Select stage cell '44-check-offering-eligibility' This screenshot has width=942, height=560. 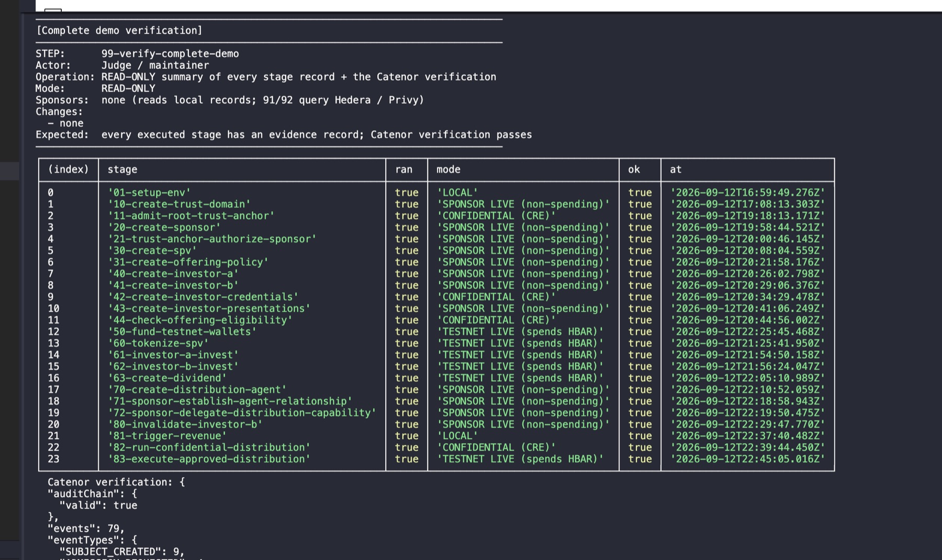point(200,320)
